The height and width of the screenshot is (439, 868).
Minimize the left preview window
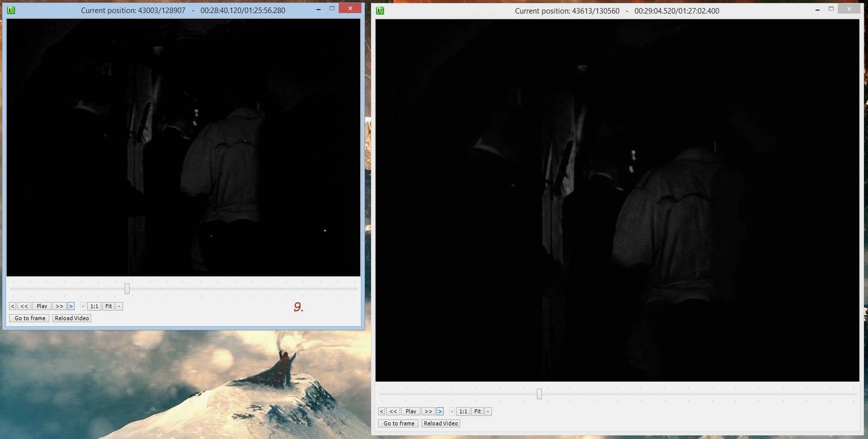(318, 9)
